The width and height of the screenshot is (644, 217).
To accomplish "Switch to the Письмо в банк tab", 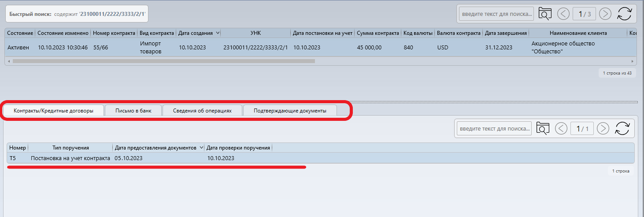I will coord(133,111).
